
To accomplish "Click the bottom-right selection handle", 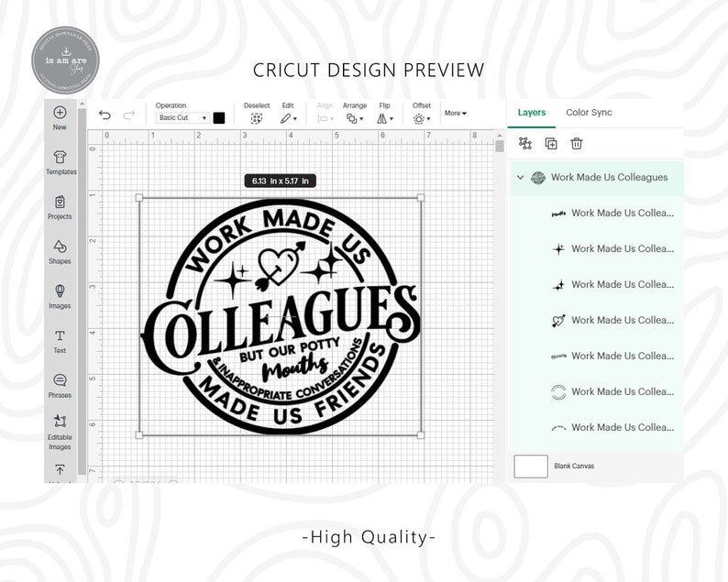I will pos(421,435).
